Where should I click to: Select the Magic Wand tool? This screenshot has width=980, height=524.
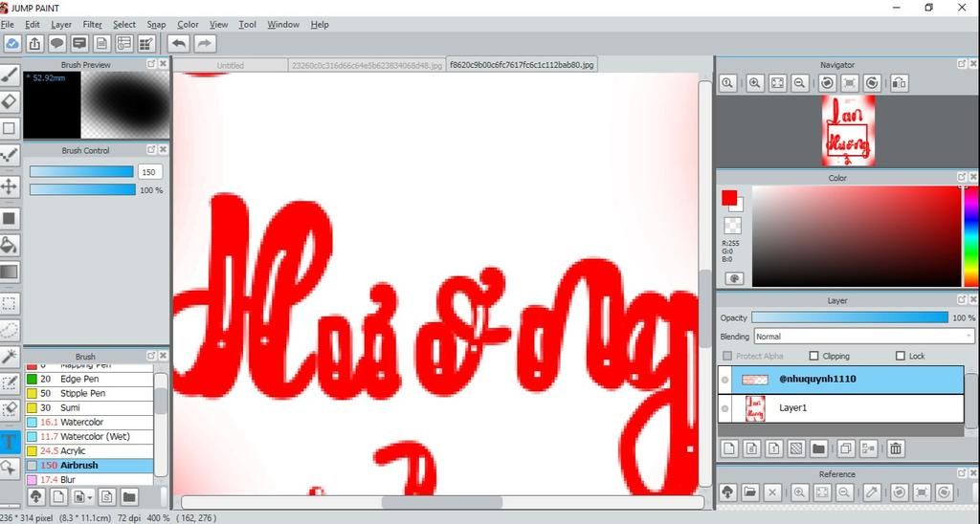click(x=9, y=357)
